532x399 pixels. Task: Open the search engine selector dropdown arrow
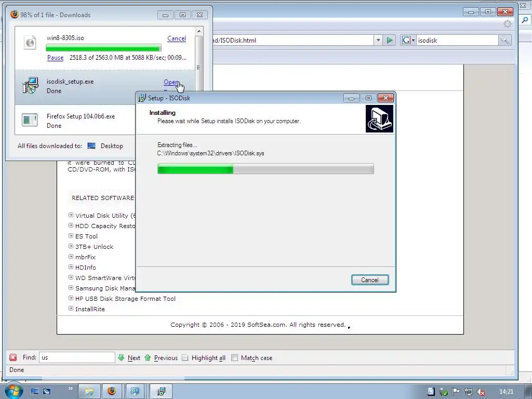[413, 41]
